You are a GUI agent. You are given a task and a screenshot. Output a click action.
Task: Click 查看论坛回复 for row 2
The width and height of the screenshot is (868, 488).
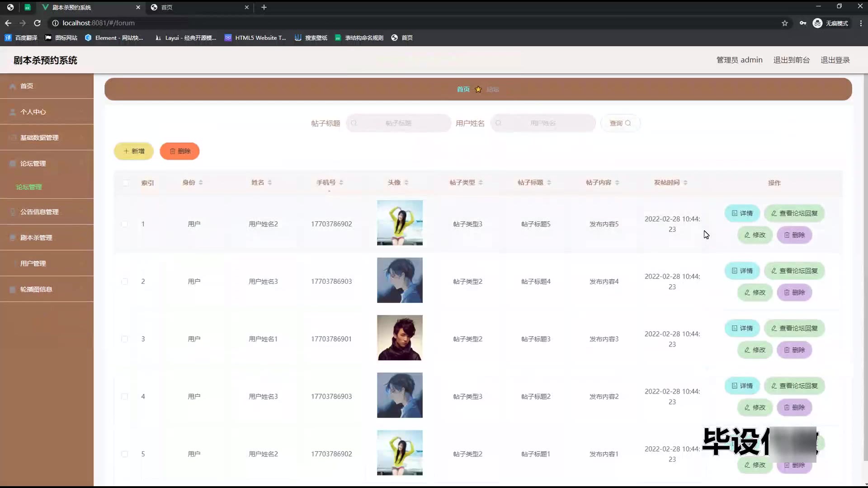click(794, 271)
